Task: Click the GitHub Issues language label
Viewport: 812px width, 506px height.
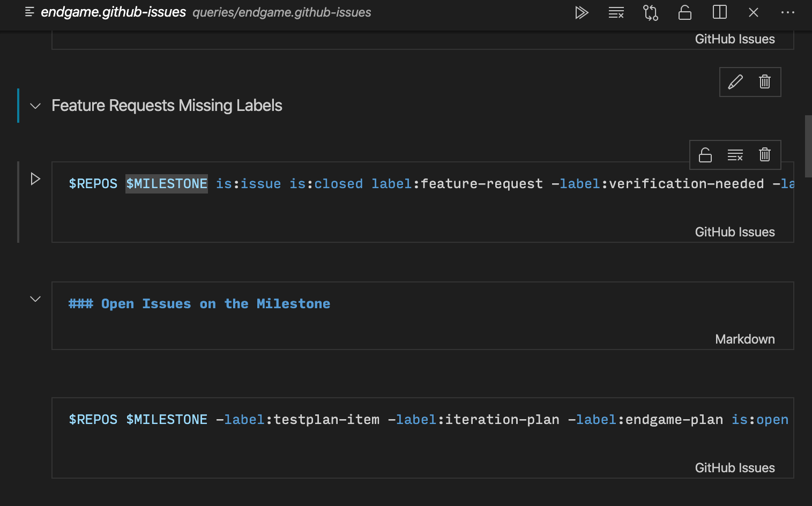Action: coord(734,232)
